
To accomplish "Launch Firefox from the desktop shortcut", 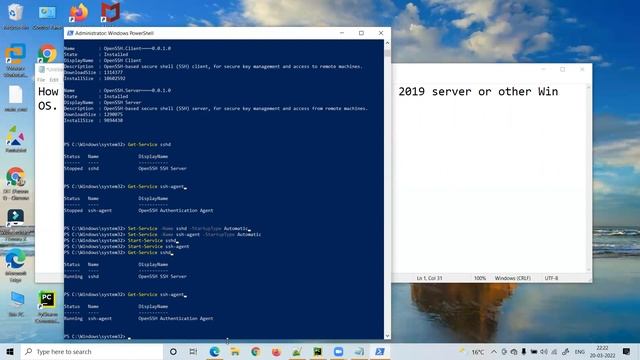I will (78, 13).
